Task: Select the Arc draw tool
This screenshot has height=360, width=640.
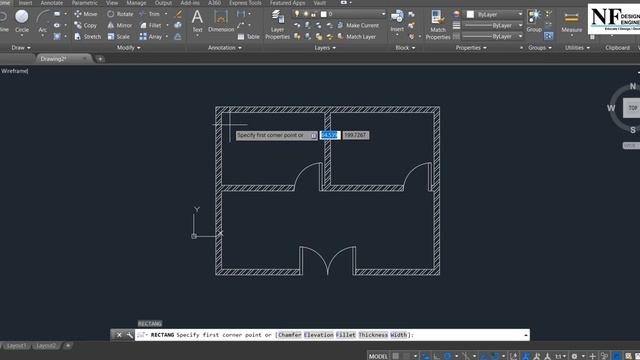Action: click(x=42, y=21)
